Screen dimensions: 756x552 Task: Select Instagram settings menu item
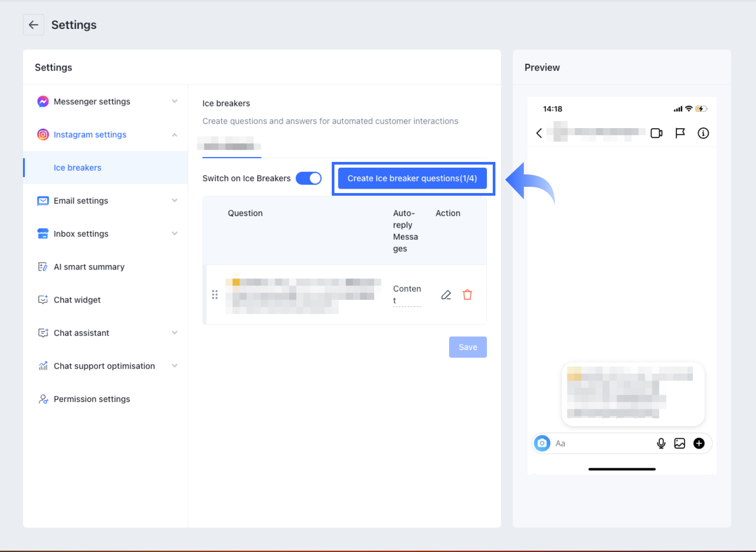point(105,134)
